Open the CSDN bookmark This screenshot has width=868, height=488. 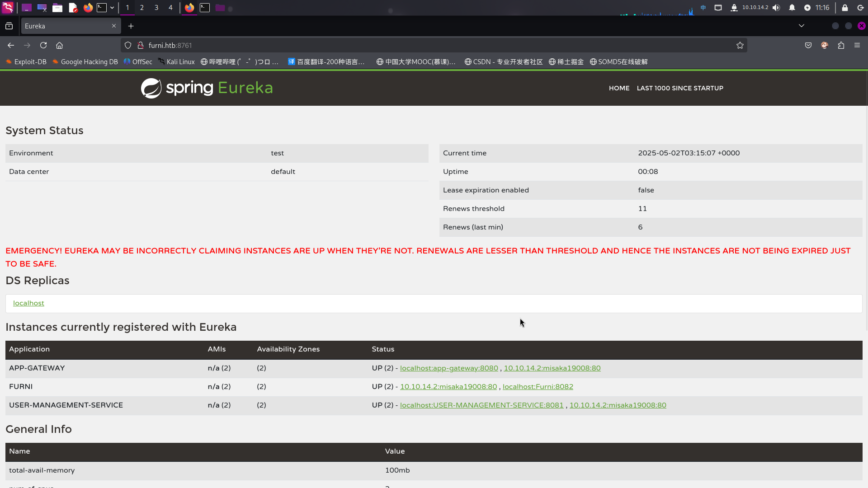pyautogui.click(x=504, y=62)
